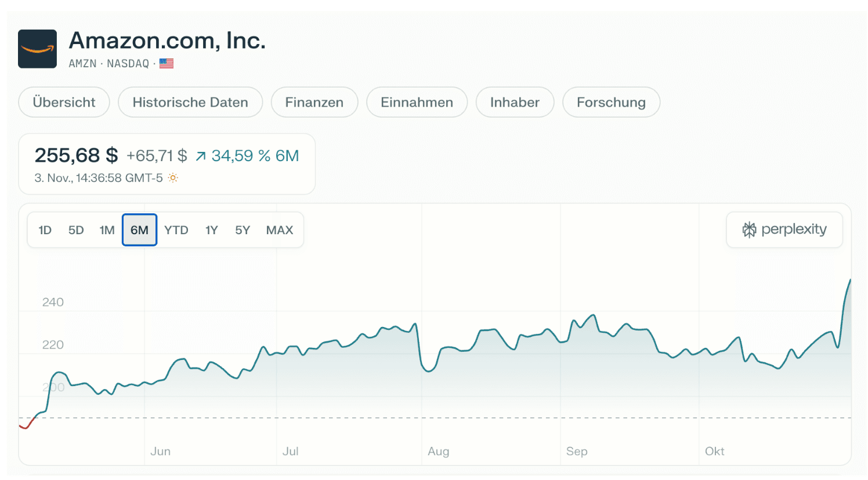The image size is (868, 480).
Task: Switch chart to YTD range
Action: click(x=176, y=230)
